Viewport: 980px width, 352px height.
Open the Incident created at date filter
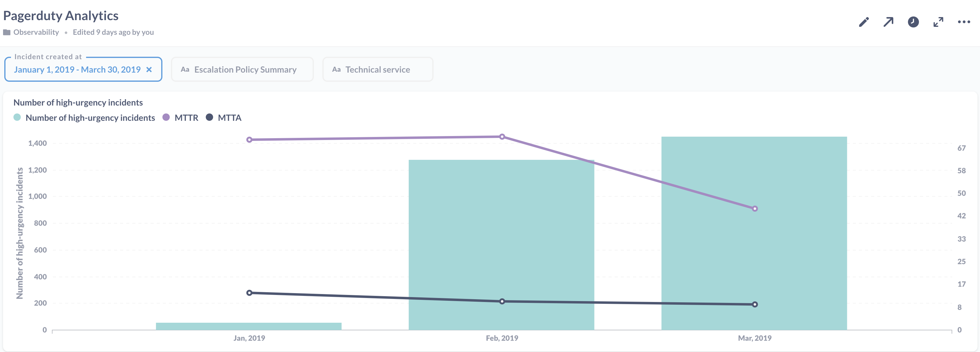point(83,69)
